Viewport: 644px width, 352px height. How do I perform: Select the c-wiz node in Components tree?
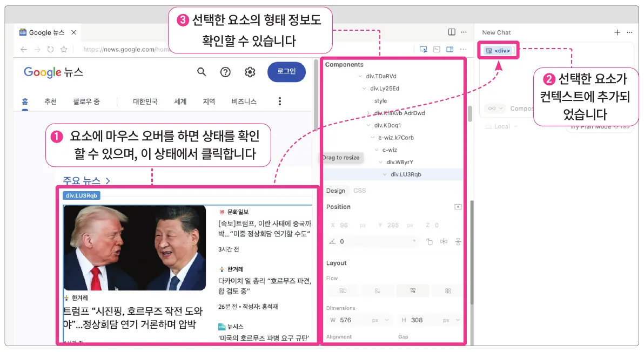[390, 150]
